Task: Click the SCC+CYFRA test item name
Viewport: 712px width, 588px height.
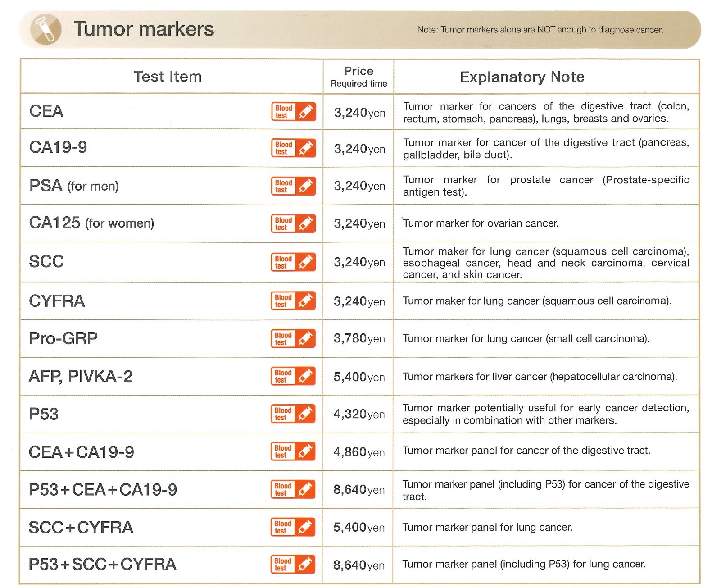Action: click(81, 527)
